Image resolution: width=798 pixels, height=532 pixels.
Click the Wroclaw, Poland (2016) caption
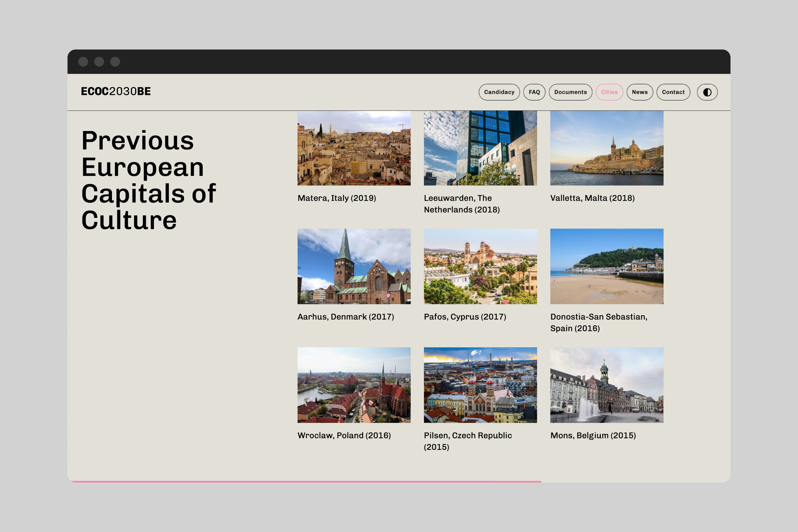point(344,436)
